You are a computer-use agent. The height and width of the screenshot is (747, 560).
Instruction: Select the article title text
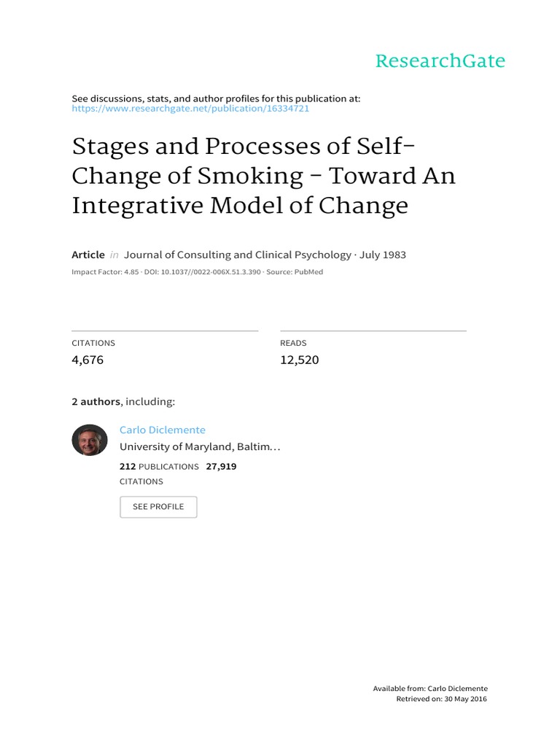[x=263, y=177]
